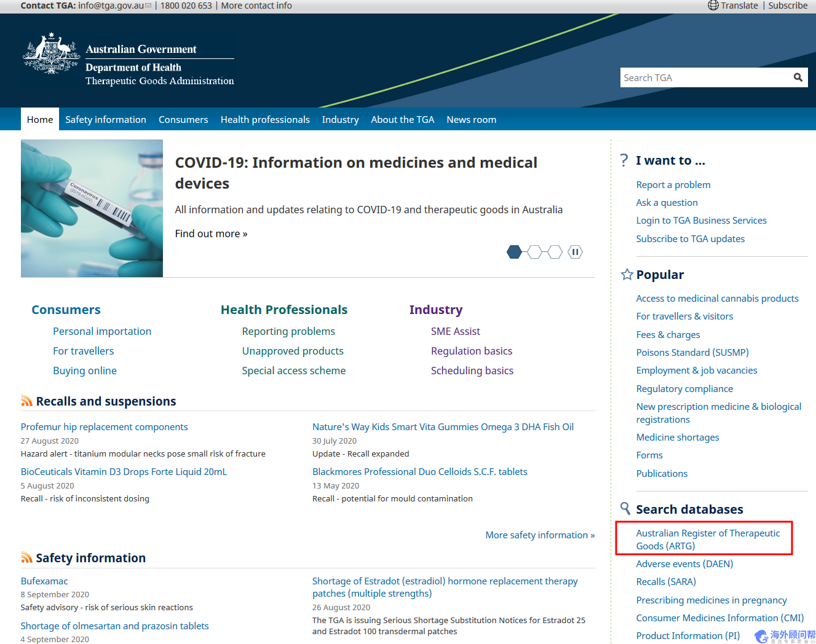This screenshot has width=816, height=644.
Task: Click into the Search TGA input field
Action: coord(705,77)
